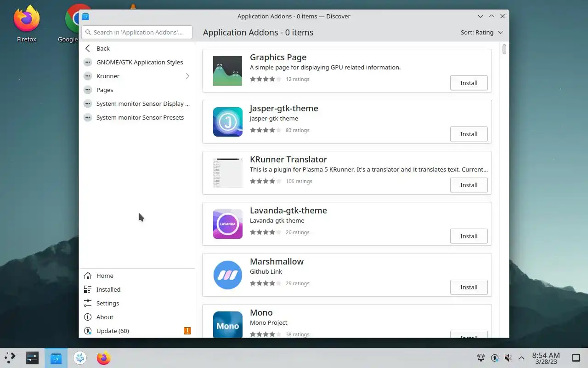Select GNOME/GTK Application Styles category
Viewport: 588px width, 368px height.
[x=137, y=62]
